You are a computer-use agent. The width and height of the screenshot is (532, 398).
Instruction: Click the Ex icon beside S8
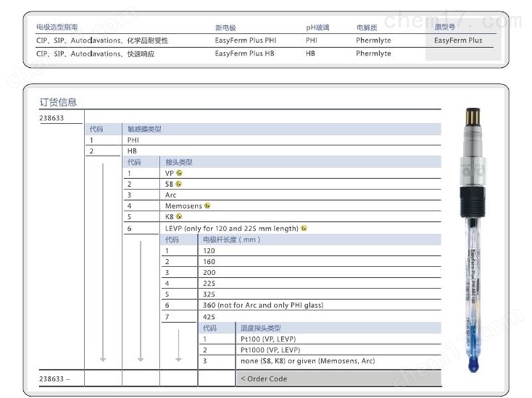pyautogui.click(x=178, y=184)
